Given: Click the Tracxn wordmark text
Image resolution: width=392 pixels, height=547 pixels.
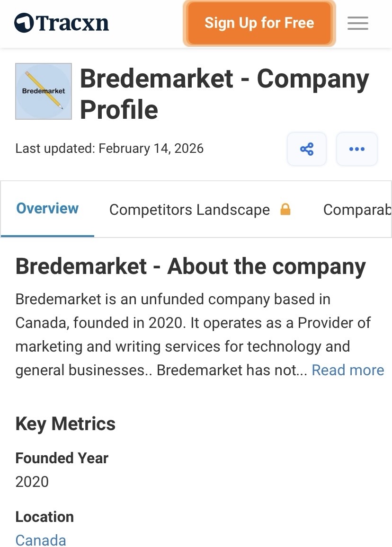Looking at the screenshot, I should tap(72, 23).
